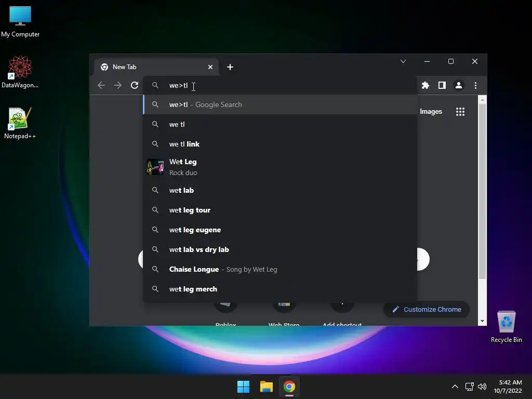
Task: Open network status tray icon
Action: 470,387
